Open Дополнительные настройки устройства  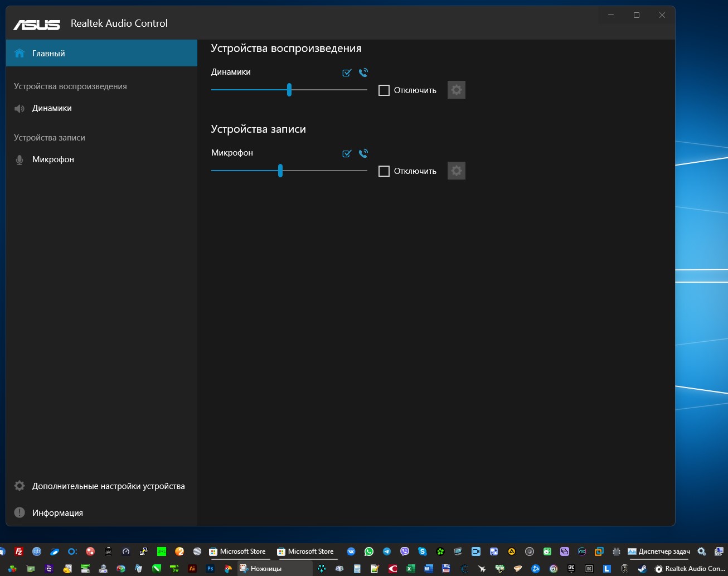coord(101,486)
